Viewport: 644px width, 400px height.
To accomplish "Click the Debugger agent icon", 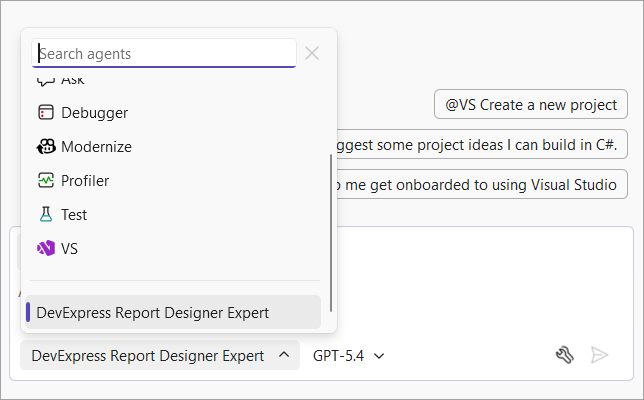I will click(46, 113).
